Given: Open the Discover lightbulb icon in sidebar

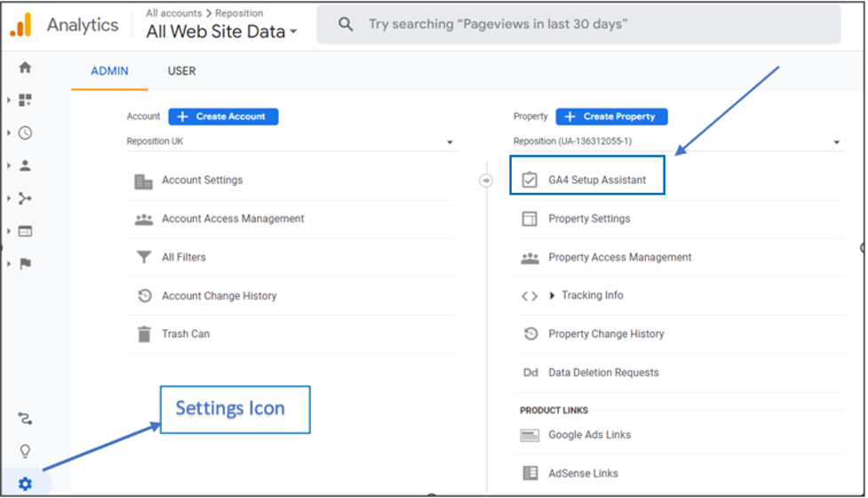Looking at the screenshot, I should [25, 451].
